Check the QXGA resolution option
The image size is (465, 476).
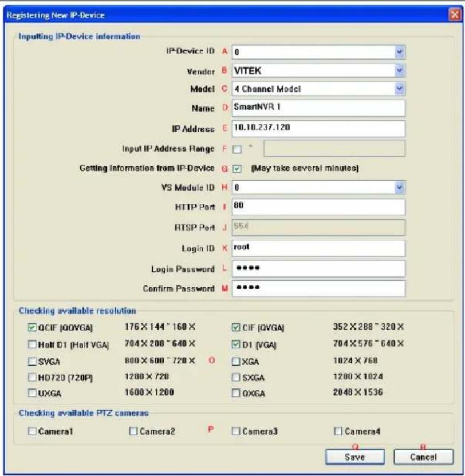pos(235,393)
